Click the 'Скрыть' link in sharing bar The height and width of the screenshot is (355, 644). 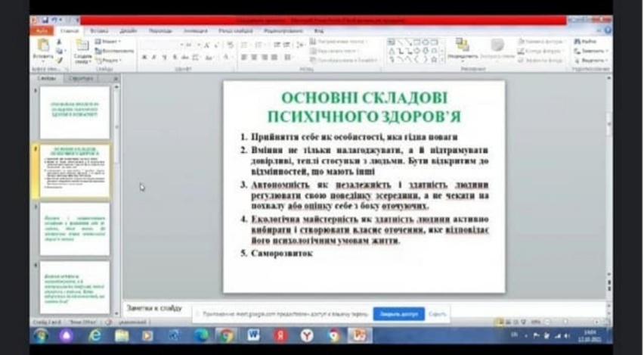tap(438, 313)
